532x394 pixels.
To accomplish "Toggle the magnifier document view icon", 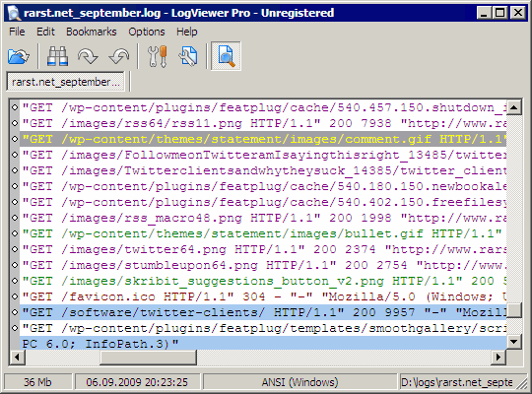I will pos(226,56).
